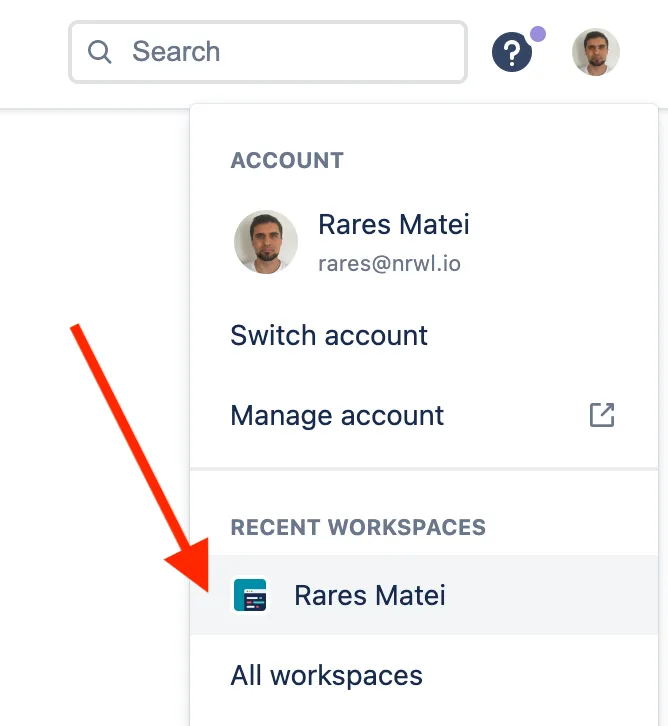Open the Rares Matei recent workspace
The width and height of the screenshot is (668, 726).
[x=370, y=595]
